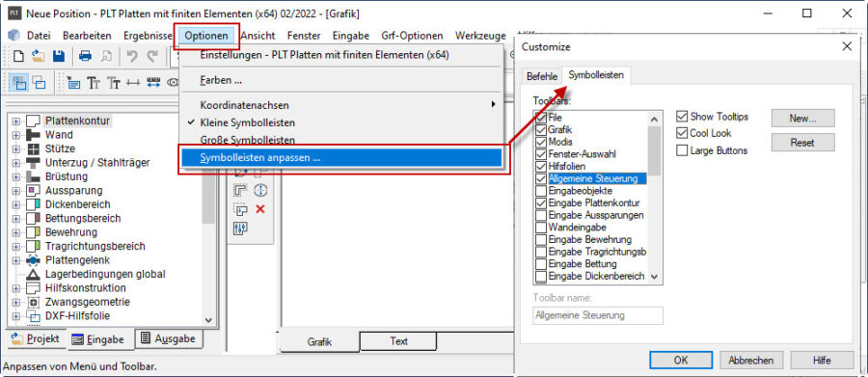Click the blue floppy Save icon
The image size is (868, 377).
coord(58,56)
